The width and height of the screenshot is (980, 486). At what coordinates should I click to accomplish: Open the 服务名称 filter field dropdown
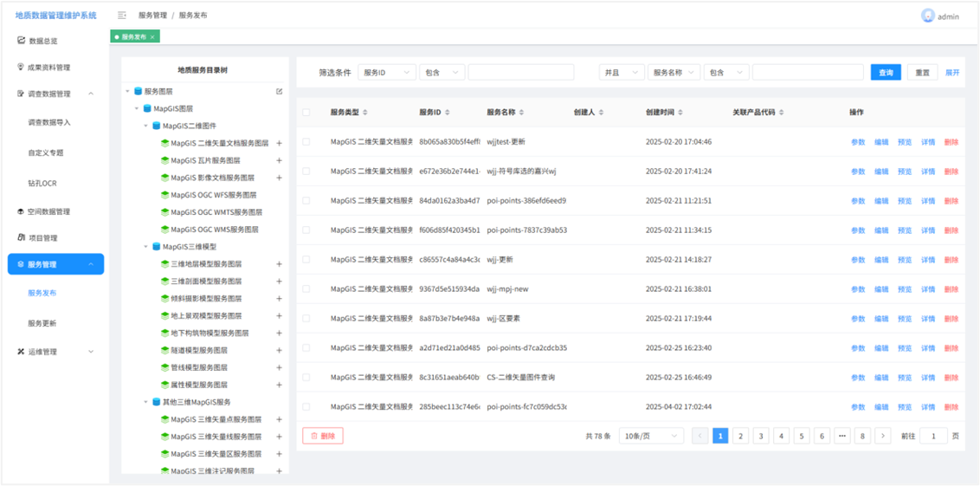[x=674, y=73]
